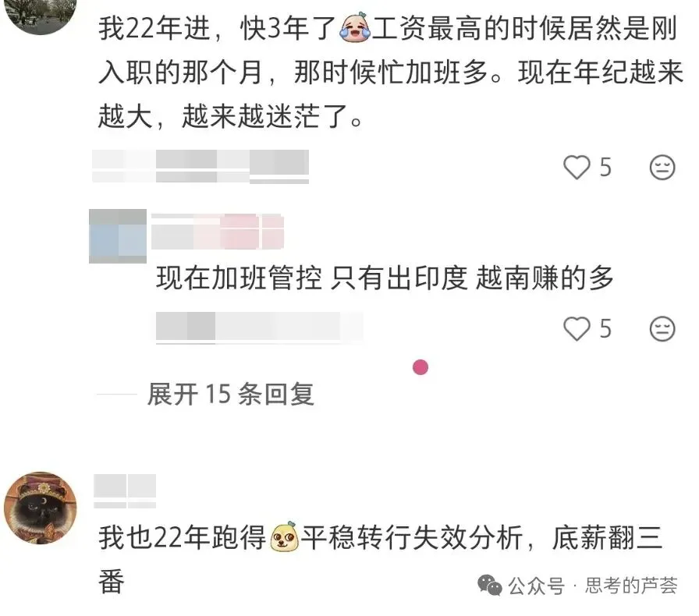699x616 pixels.
Task: Tap the yellow puppy emoji in the last comment
Action: point(285,537)
